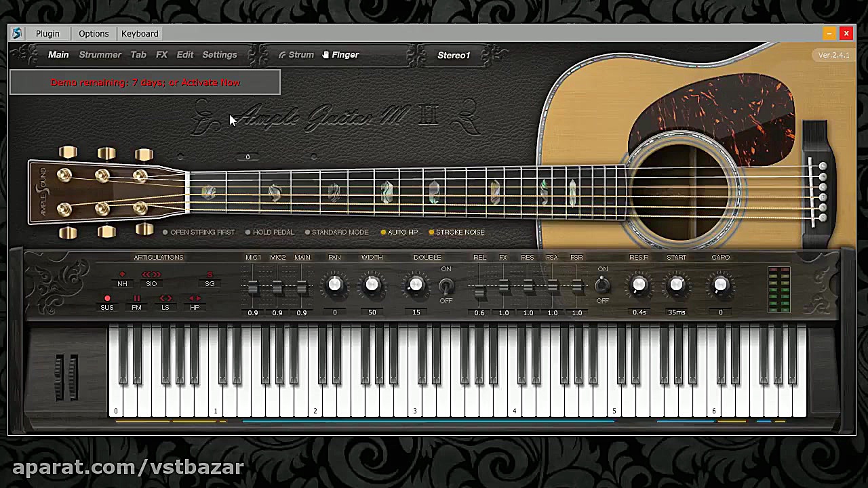Click the RES.R knob
Image resolution: width=868 pixels, height=488 pixels.
[639, 285]
